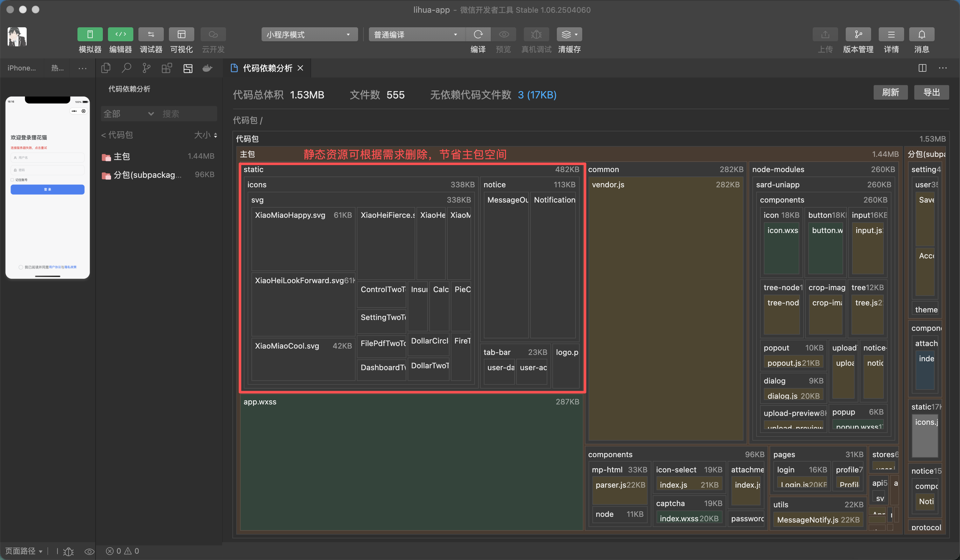Image resolution: width=960 pixels, height=560 pixels.
Task: Open 详情 details menu icon
Action: pyautogui.click(x=891, y=34)
